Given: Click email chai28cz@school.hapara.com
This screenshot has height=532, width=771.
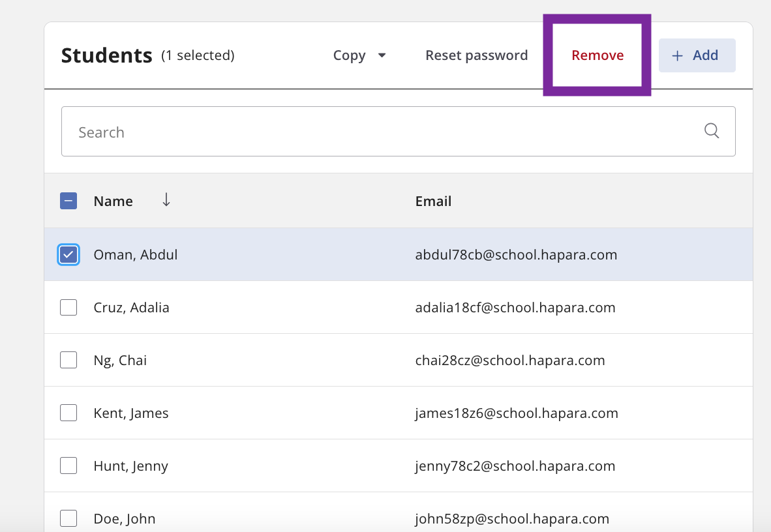Looking at the screenshot, I should 510,361.
